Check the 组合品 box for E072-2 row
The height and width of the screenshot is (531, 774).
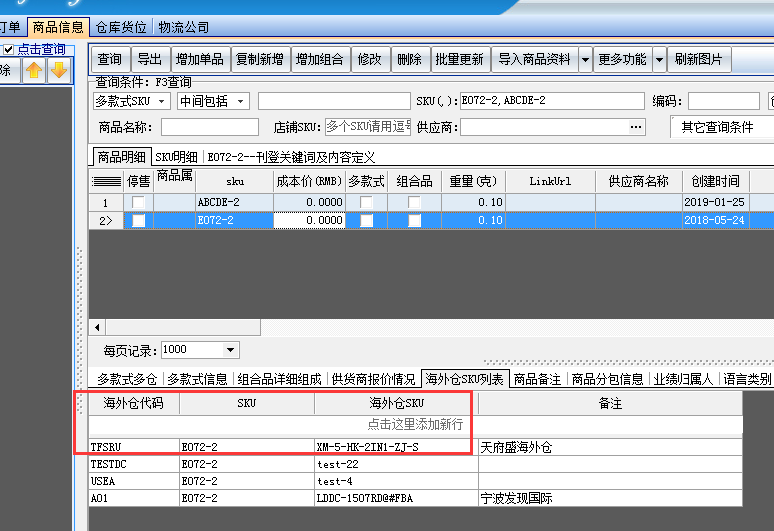414,220
